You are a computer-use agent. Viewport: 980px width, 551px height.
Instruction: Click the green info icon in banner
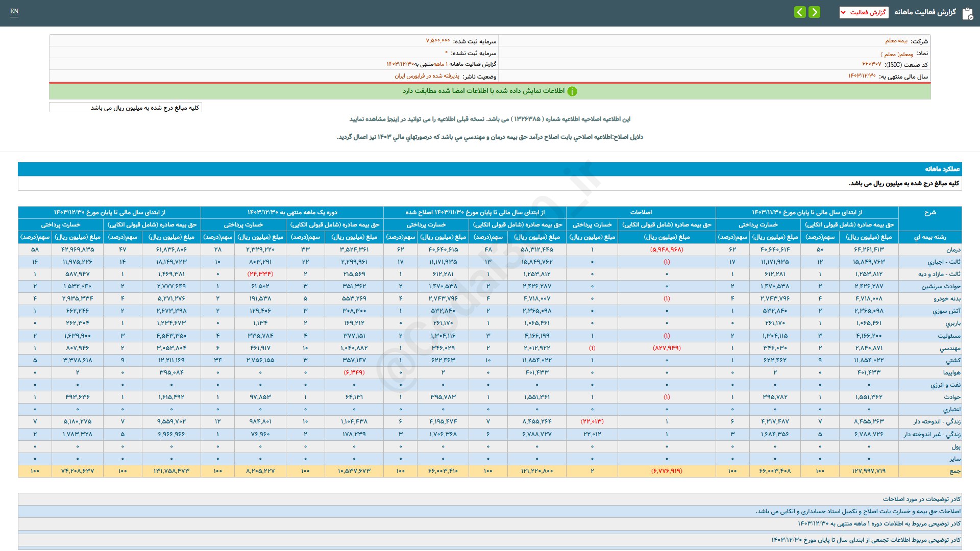point(572,91)
